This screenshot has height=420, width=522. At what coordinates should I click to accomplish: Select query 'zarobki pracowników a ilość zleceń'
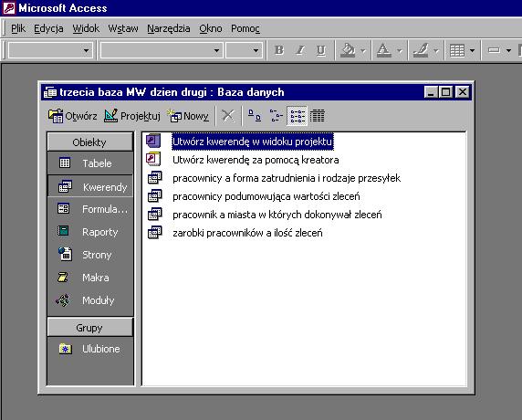point(247,233)
